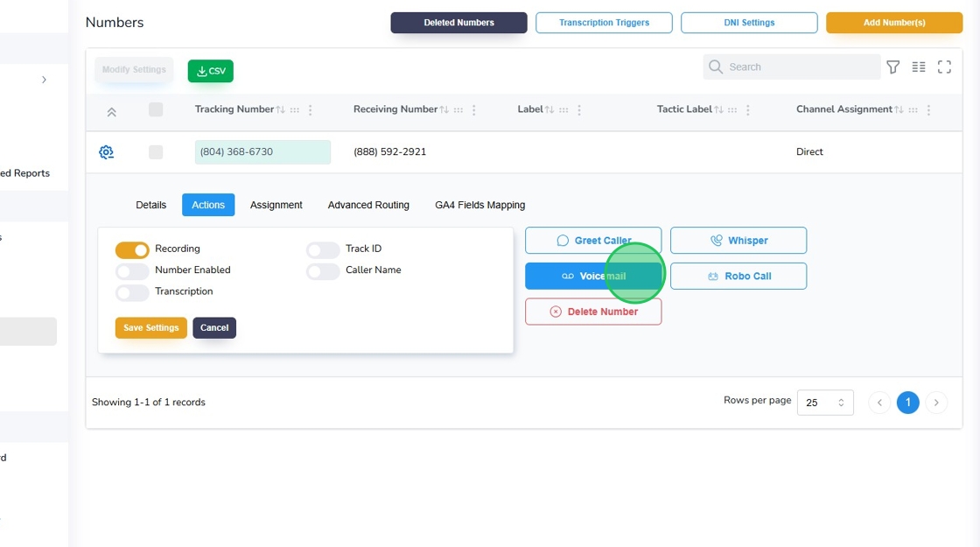
Task: Select the Actions tab
Action: (x=208, y=205)
